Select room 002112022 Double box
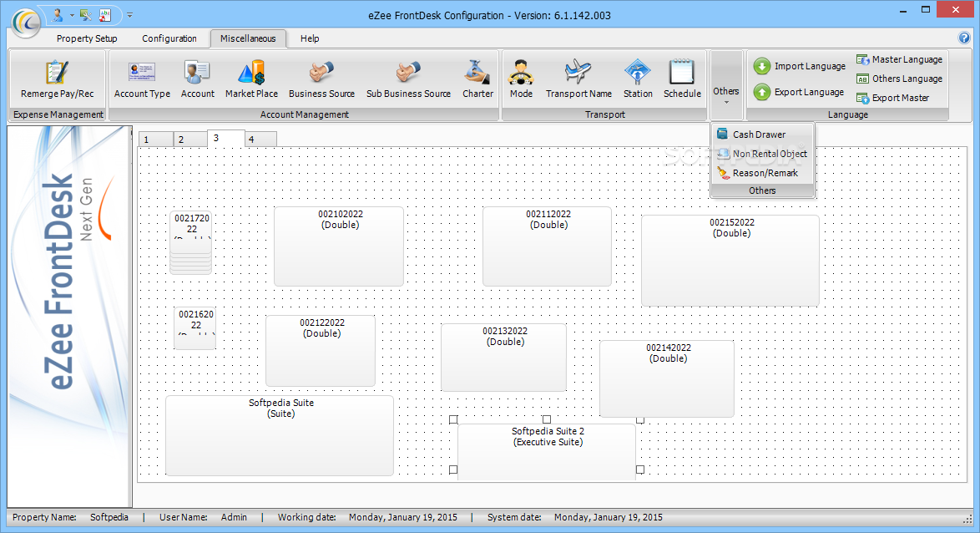The width and height of the screenshot is (980, 533). (x=547, y=246)
